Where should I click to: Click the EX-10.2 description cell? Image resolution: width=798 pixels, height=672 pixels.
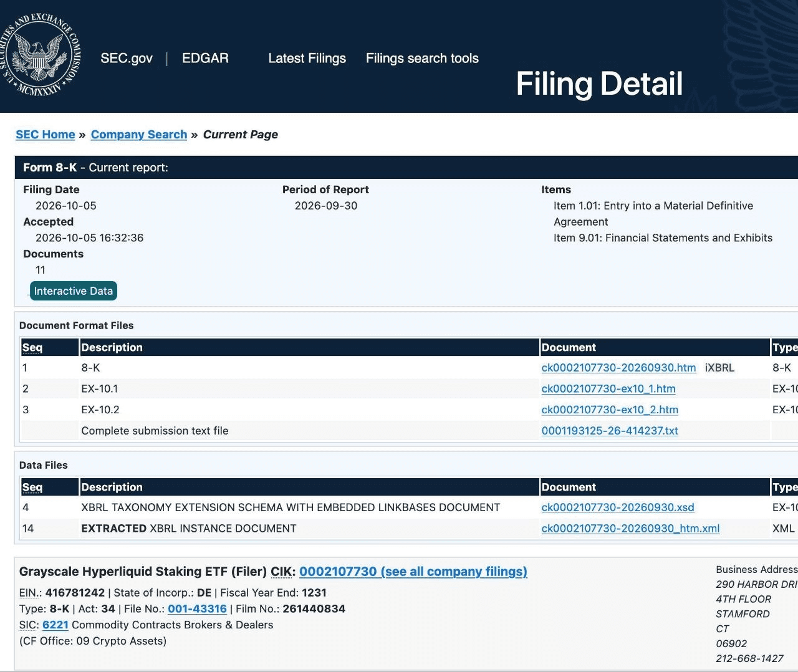(x=100, y=410)
